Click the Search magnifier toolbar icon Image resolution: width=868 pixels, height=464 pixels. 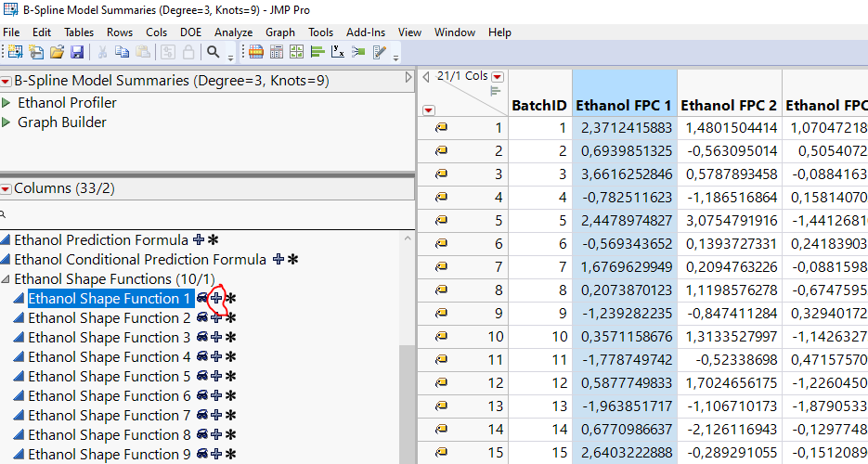tap(214, 53)
